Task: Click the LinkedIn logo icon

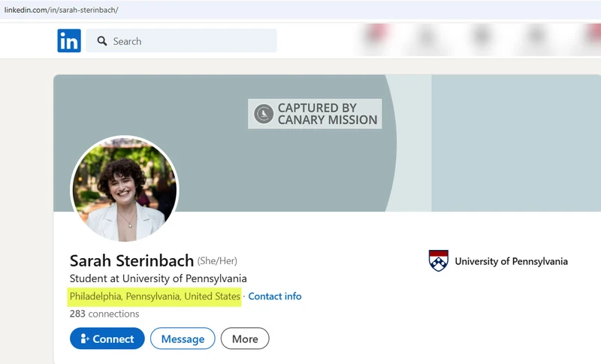Action: [x=69, y=41]
